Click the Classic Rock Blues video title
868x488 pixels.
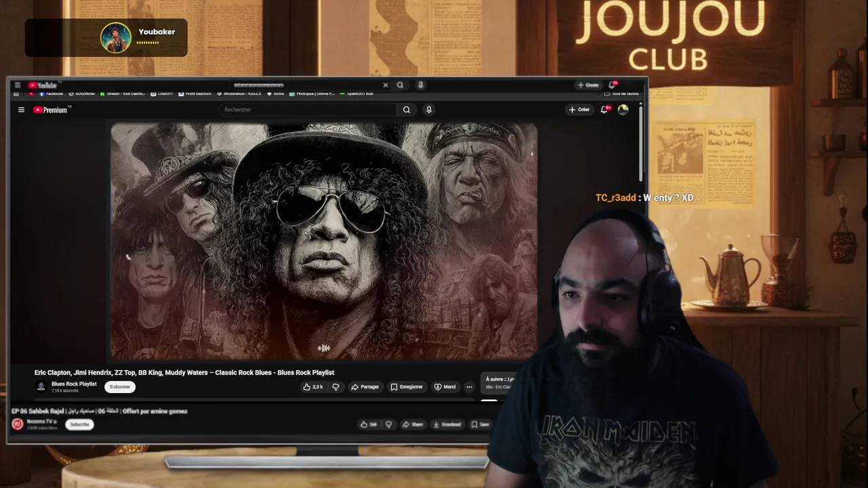tap(184, 373)
